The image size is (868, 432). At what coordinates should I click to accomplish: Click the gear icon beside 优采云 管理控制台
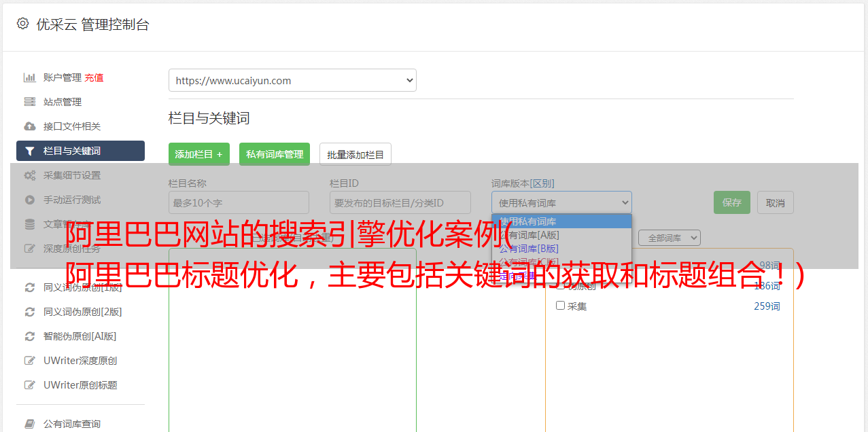click(x=22, y=24)
